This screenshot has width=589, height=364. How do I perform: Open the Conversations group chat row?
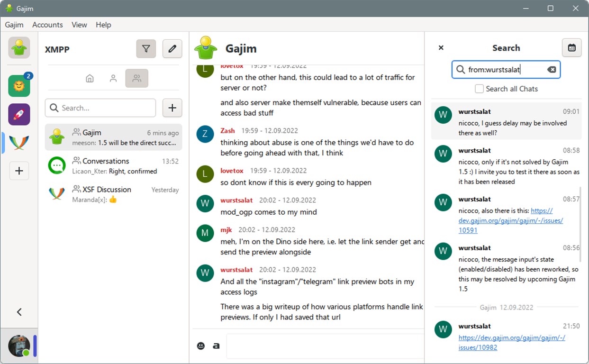pyautogui.click(x=113, y=166)
